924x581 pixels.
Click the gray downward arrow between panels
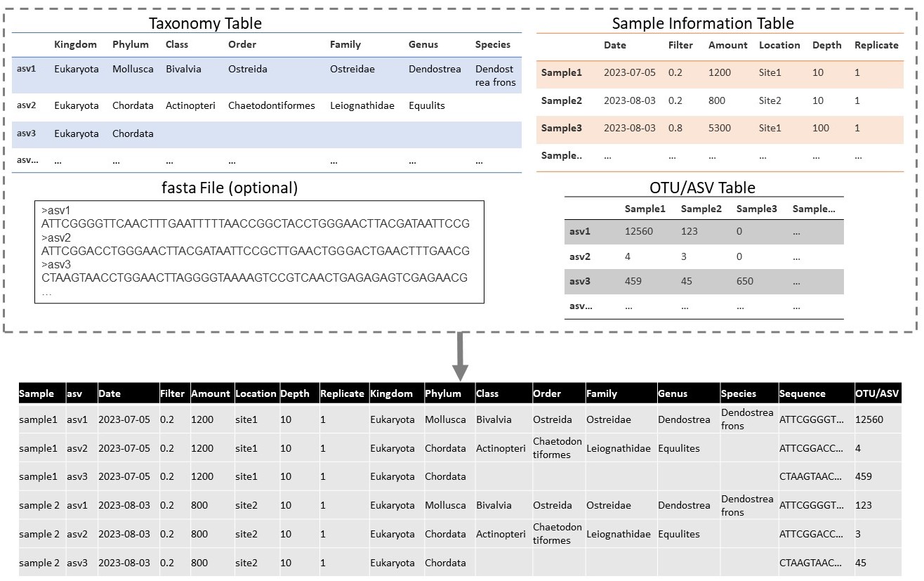(461, 355)
